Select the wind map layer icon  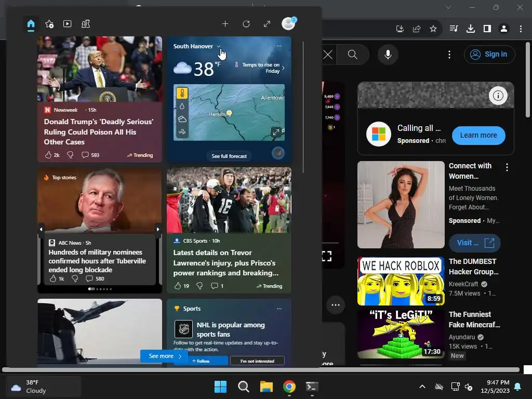(182, 131)
